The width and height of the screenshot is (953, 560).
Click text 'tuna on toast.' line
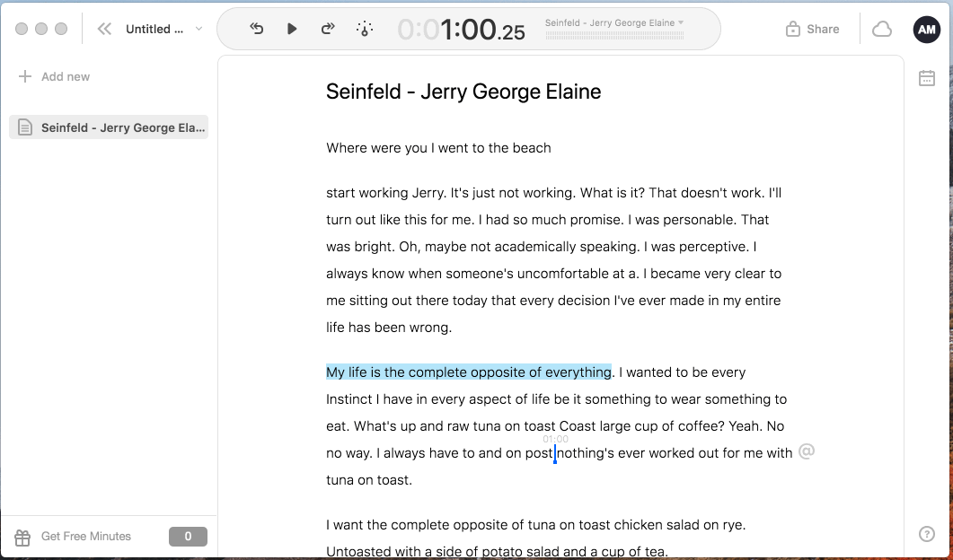(369, 480)
